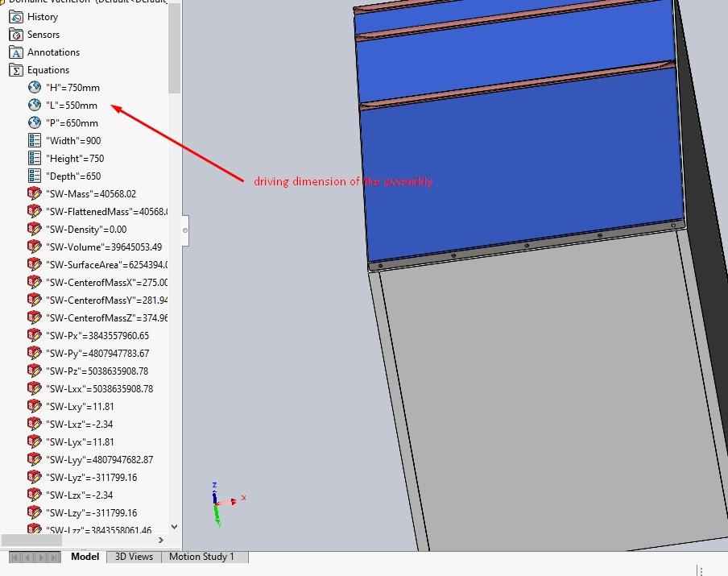Open the History folder icon
728x576 pixels.
[x=16, y=17]
